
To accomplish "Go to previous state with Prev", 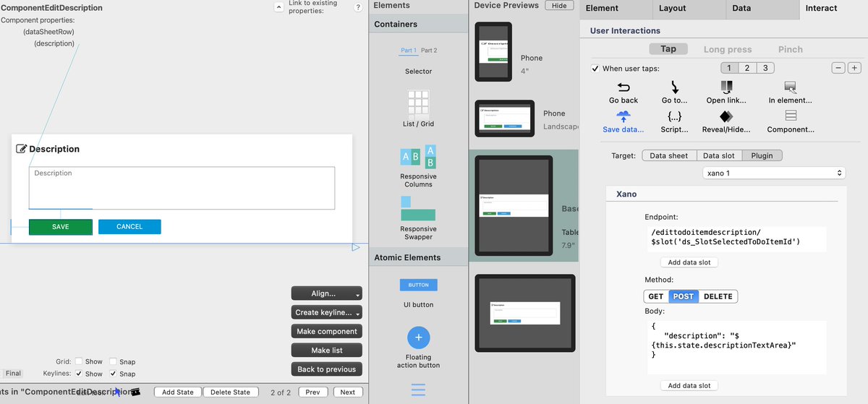I will [x=312, y=392].
